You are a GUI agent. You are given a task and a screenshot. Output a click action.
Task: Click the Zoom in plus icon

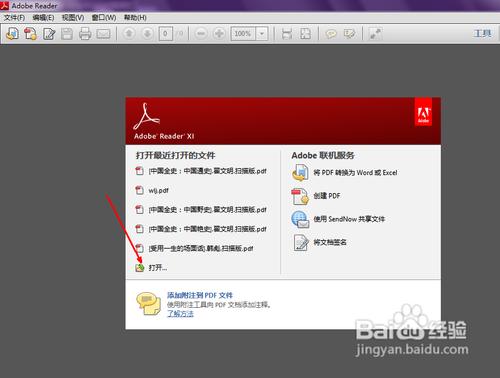pyautogui.click(x=219, y=34)
